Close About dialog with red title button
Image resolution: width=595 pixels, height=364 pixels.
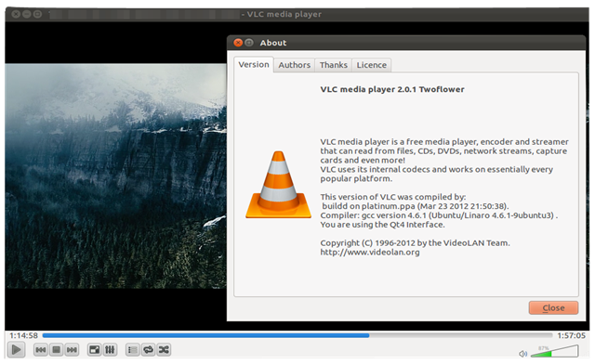[238, 43]
